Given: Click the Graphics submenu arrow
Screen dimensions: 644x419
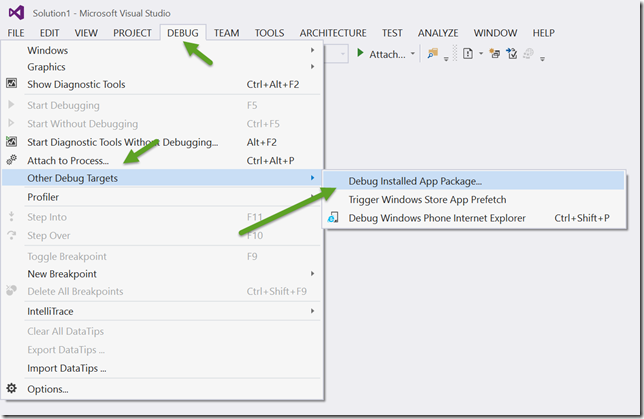Looking at the screenshot, I should [313, 67].
